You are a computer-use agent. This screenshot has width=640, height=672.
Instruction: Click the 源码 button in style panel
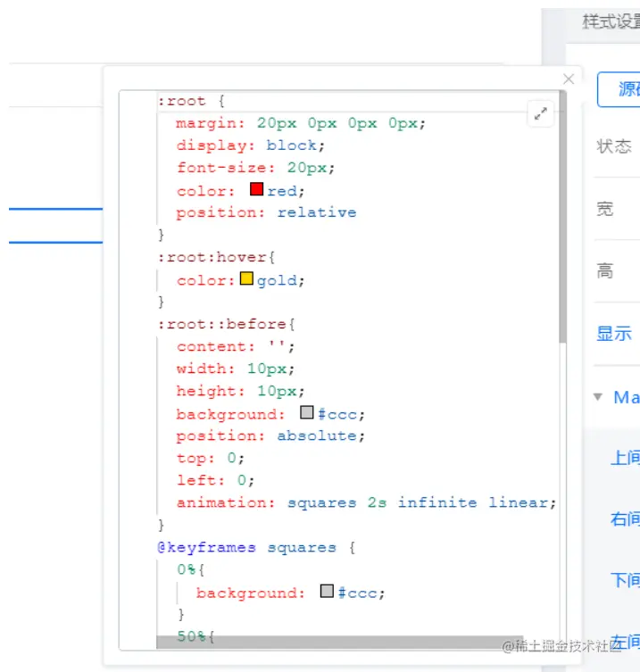tap(619, 89)
